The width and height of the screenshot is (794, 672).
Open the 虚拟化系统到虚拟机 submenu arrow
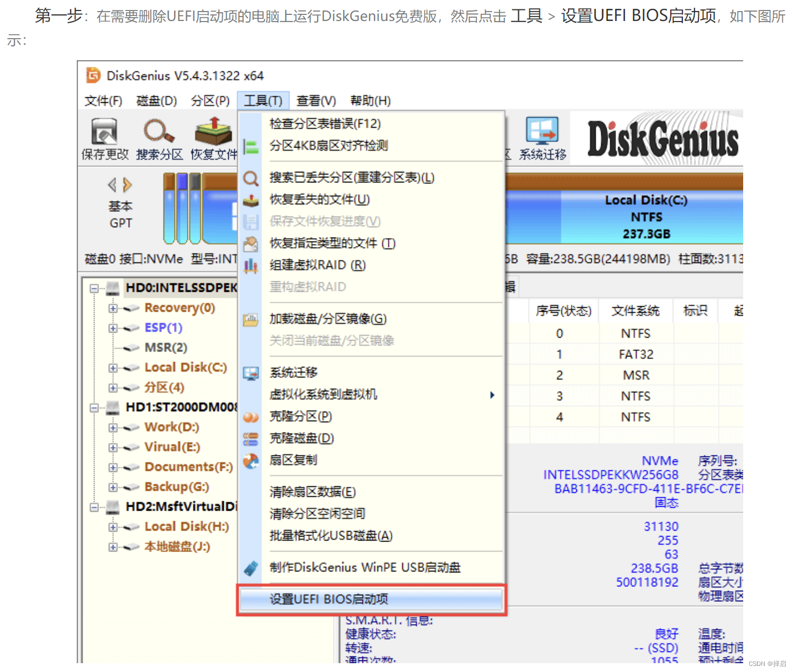pos(492,395)
